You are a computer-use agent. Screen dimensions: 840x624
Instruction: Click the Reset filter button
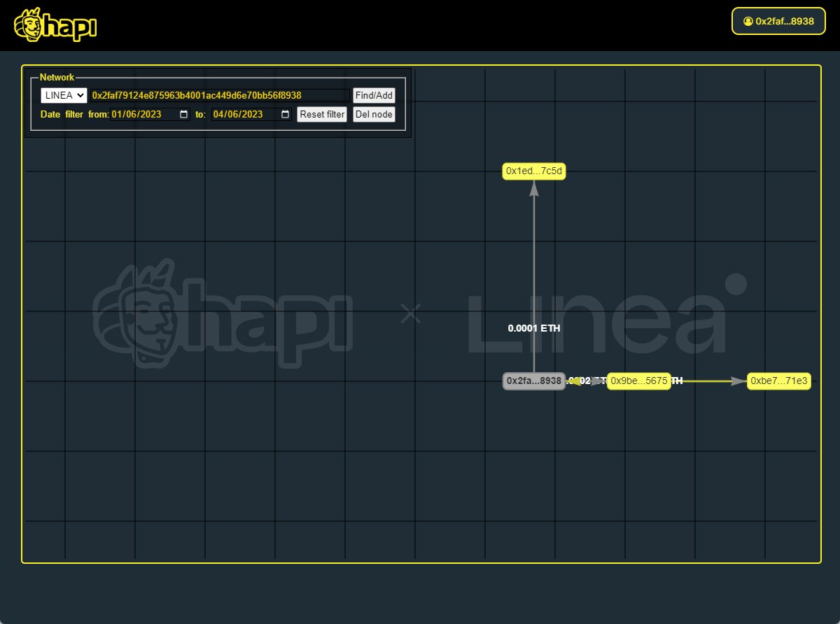(x=322, y=114)
